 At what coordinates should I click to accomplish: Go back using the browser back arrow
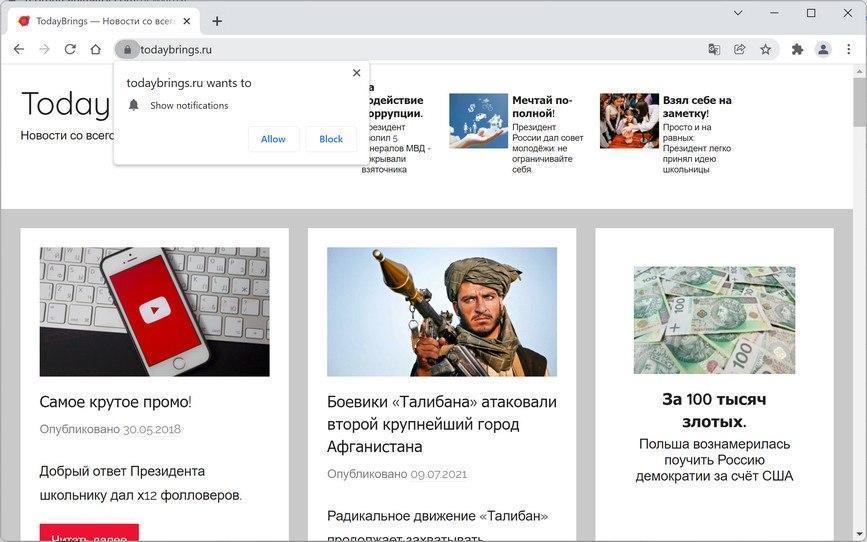tap(19, 49)
